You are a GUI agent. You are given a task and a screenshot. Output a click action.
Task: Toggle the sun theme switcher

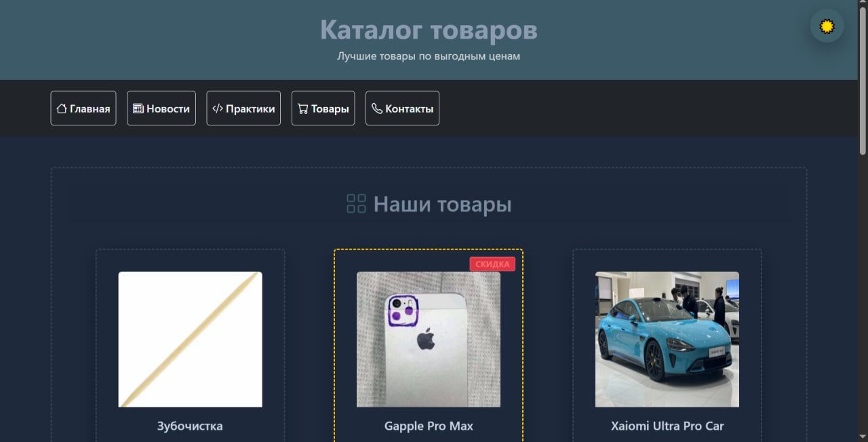(x=827, y=26)
